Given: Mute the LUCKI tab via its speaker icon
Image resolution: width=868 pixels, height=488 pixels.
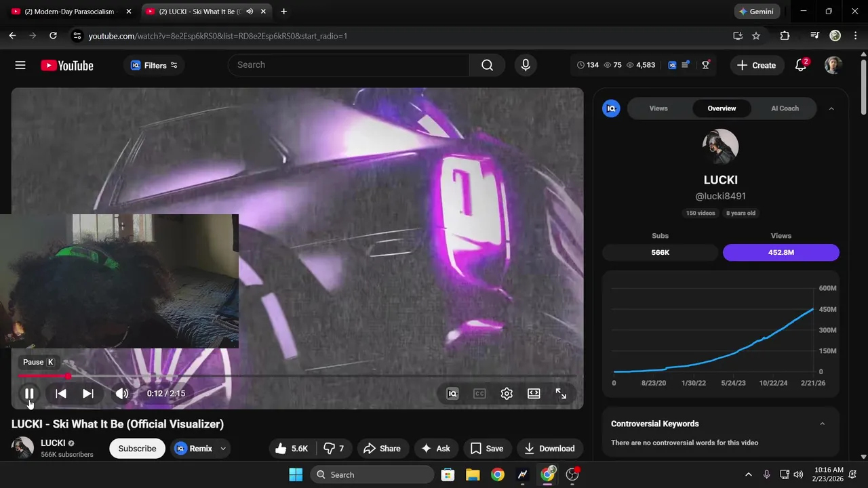Looking at the screenshot, I should tap(250, 12).
